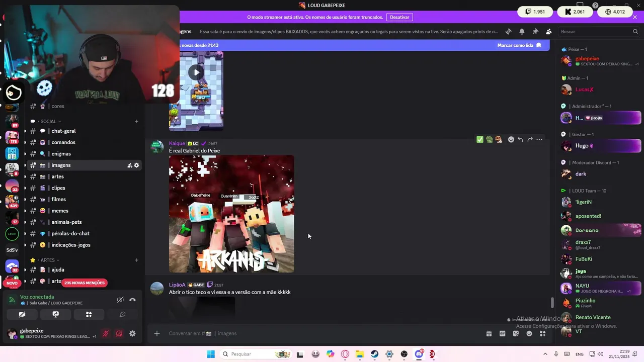
Task: Open the Threads icon in channel header
Action: point(508,31)
